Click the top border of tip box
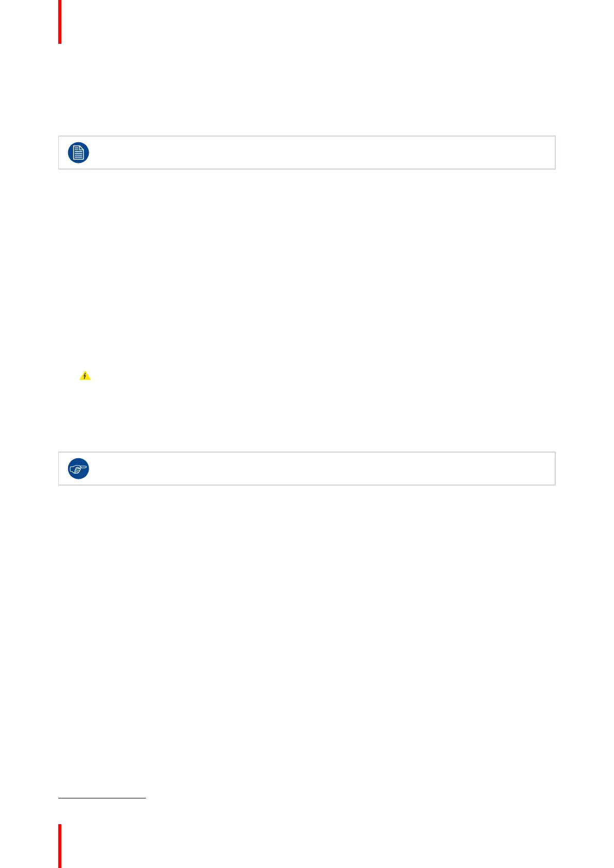This screenshot has width=614, height=868. tap(307, 453)
